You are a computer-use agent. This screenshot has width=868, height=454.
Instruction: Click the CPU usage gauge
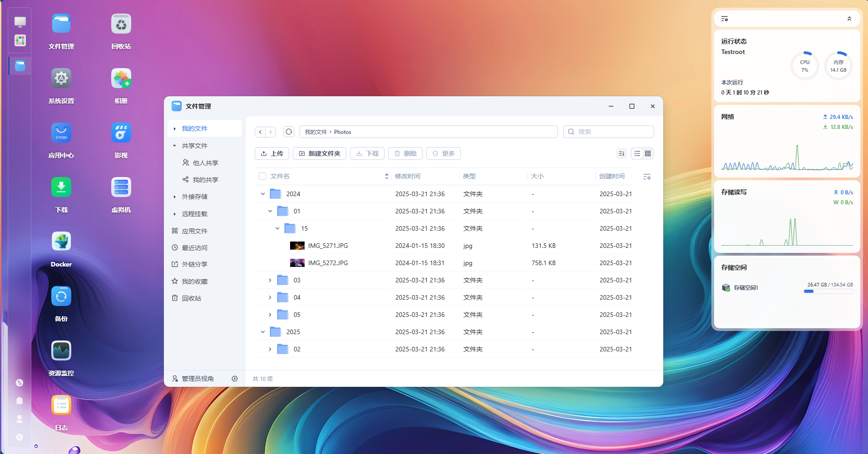click(805, 66)
